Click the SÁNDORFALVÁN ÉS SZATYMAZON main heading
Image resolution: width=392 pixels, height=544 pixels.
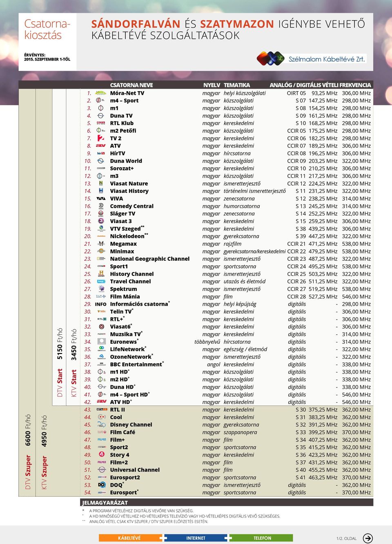pos(228,29)
